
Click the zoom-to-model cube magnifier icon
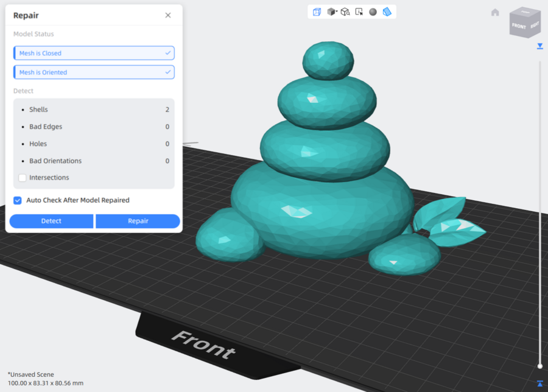(345, 12)
